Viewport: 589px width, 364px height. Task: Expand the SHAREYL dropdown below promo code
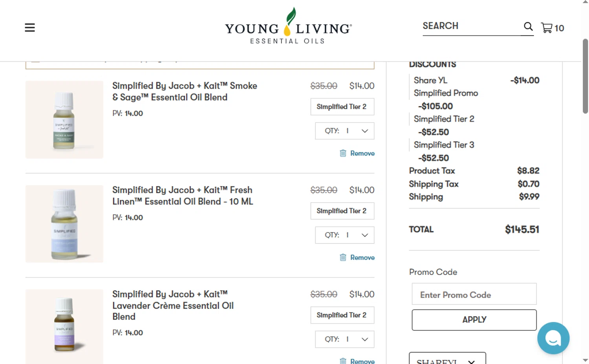447,359
